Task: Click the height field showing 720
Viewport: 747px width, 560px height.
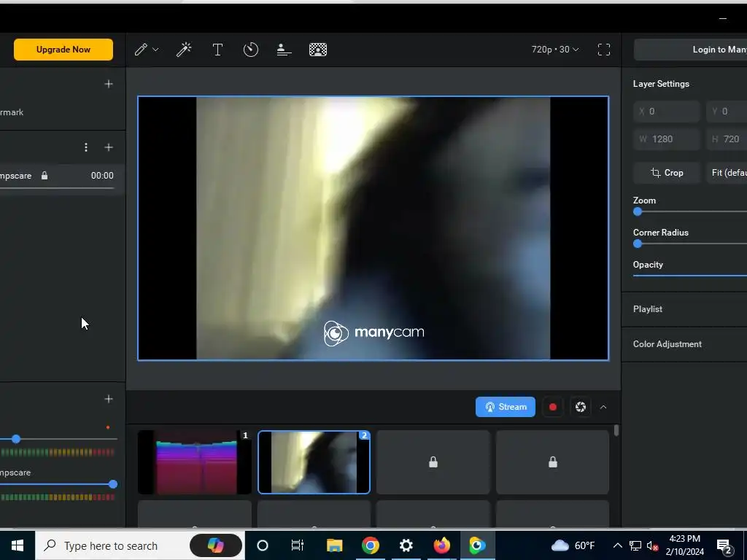Action: (x=727, y=139)
